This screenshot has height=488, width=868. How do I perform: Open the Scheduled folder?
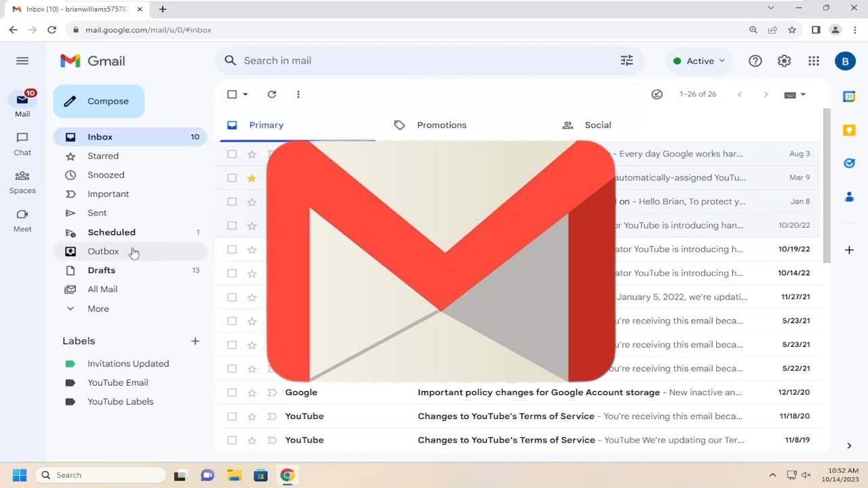click(x=130, y=232)
